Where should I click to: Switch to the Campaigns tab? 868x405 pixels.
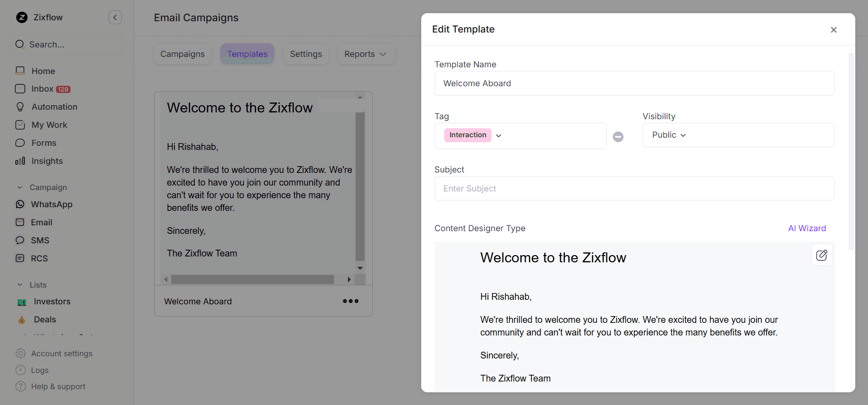coord(183,54)
